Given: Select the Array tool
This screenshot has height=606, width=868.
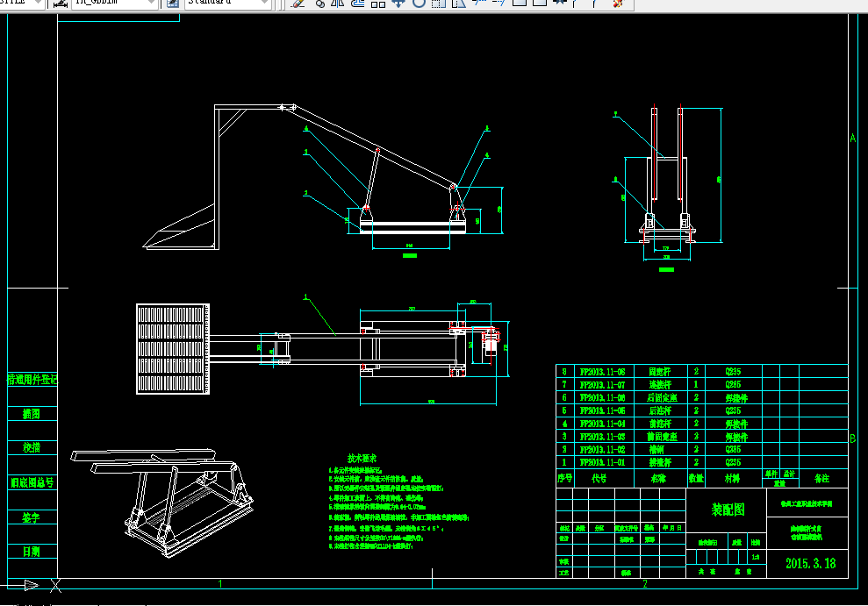Looking at the screenshot, I should point(378,3).
